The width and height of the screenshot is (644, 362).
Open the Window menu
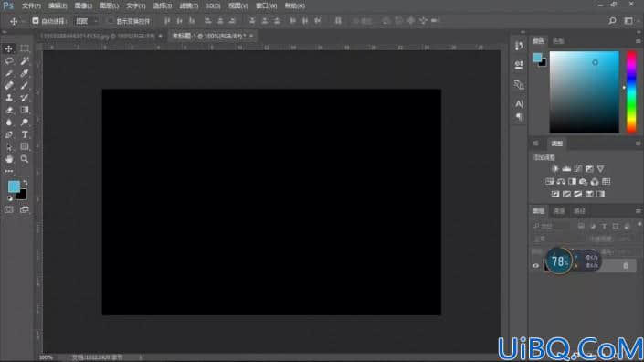coord(266,5)
